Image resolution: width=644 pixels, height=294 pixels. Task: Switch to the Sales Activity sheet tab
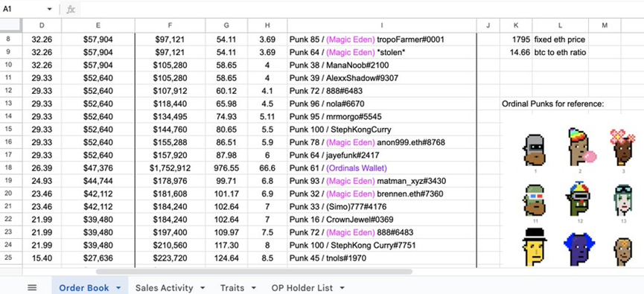(x=165, y=288)
